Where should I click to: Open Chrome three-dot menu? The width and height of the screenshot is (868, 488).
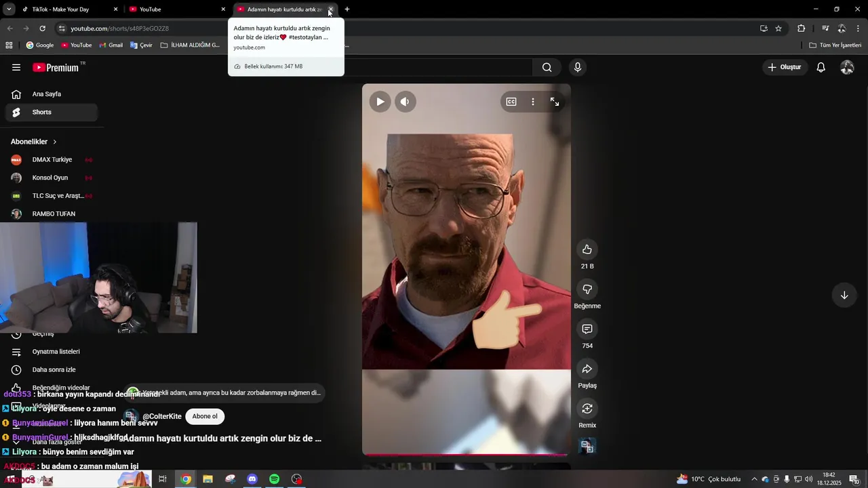coord(859,28)
